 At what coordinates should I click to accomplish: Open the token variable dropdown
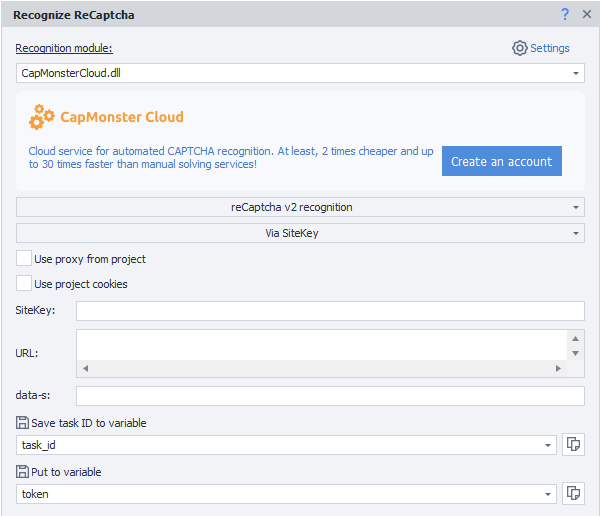(548, 493)
